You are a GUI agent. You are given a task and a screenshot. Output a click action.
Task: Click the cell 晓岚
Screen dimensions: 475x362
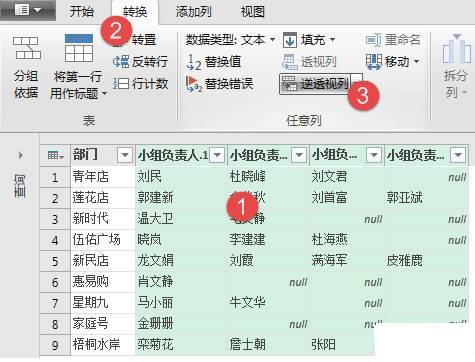(181, 240)
